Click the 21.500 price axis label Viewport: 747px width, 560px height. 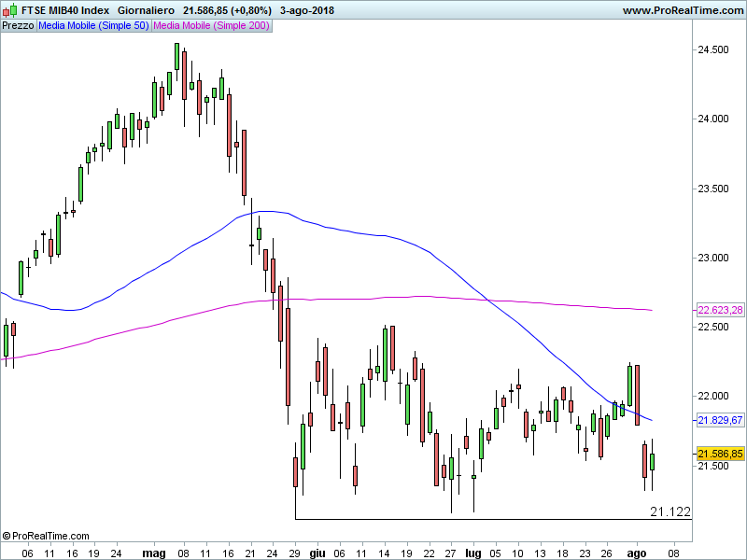pyautogui.click(x=712, y=466)
